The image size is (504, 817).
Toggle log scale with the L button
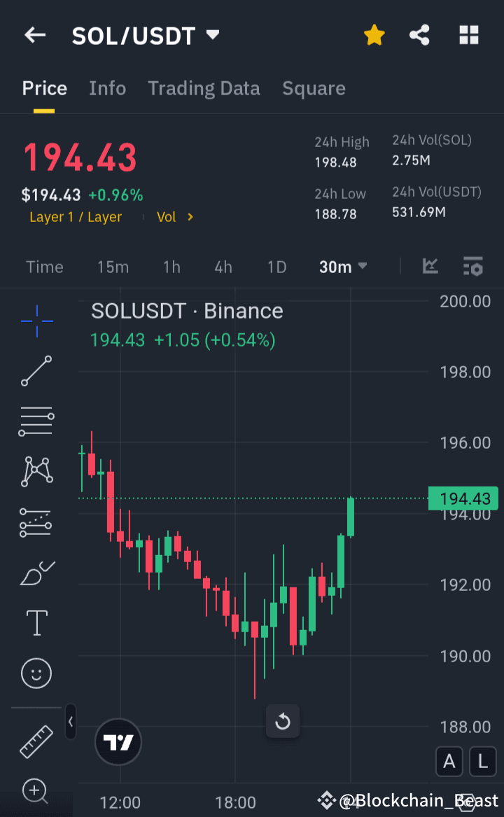click(x=483, y=762)
